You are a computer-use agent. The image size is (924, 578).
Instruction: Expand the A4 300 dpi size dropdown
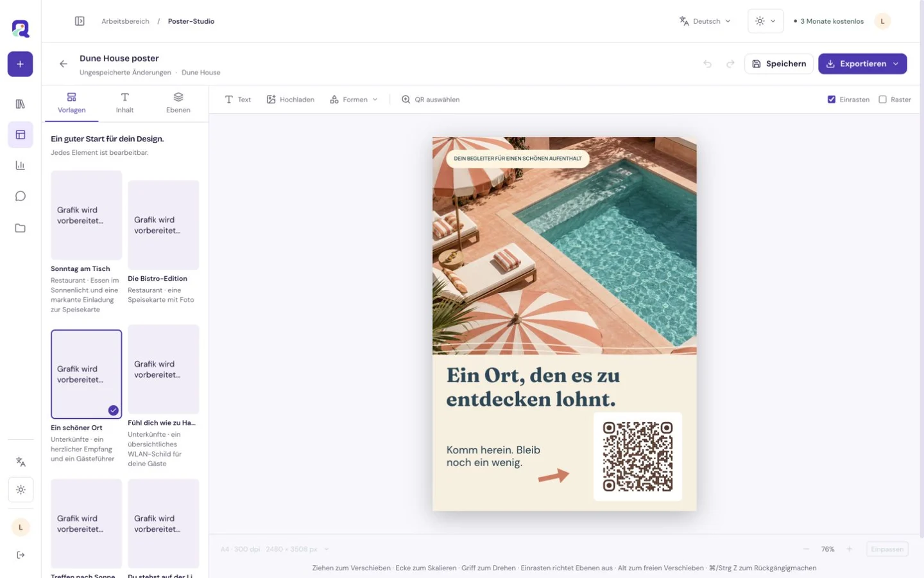(275, 549)
